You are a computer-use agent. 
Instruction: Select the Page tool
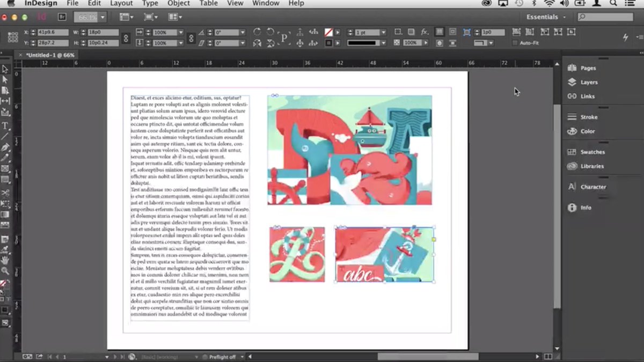tap(5, 90)
